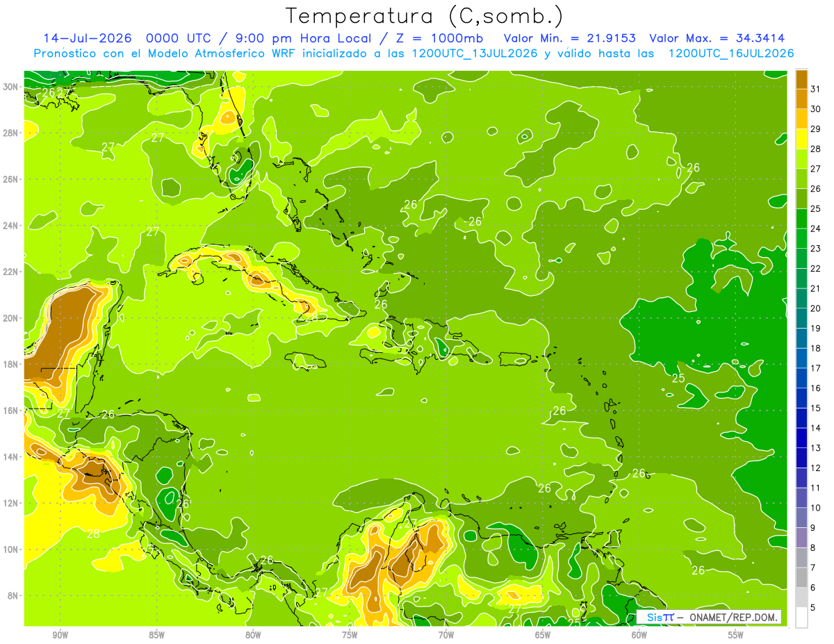The image size is (834, 644).
Task: Click latitude axis label "30N"
Action: coord(11,86)
